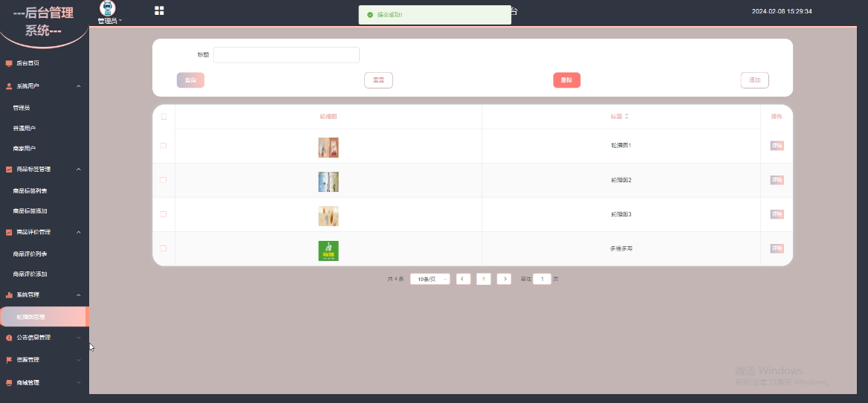Click the go-to page number input

click(542, 279)
